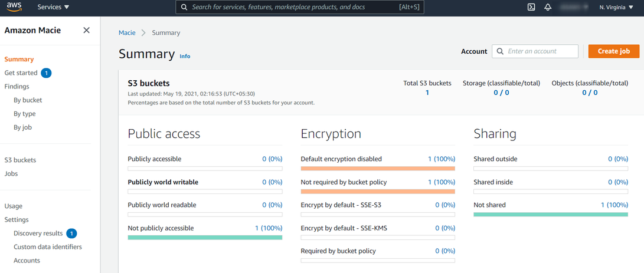Click Storage classifiable/total value 0 / 0
Screen dimensions: 644x273
tap(502, 93)
